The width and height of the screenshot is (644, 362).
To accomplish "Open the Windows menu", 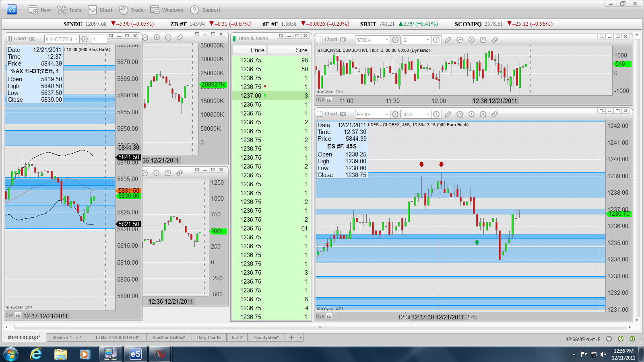I will (x=167, y=10).
